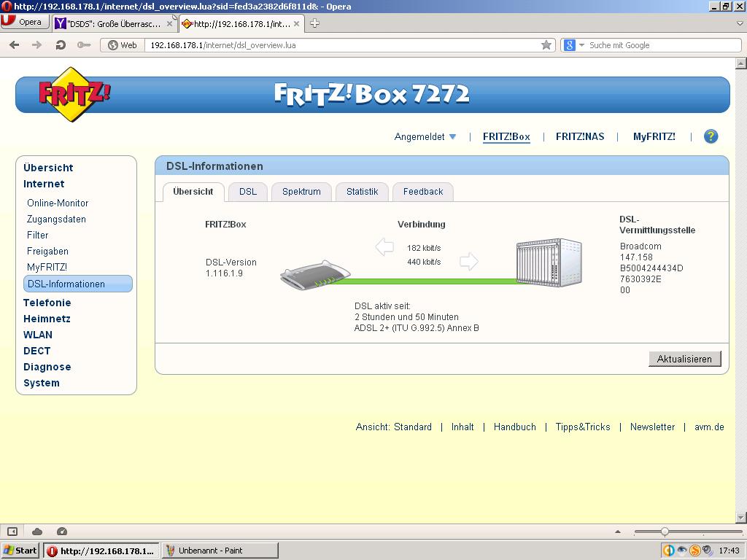Open DECT sidebar section
The image size is (747, 560).
point(36,351)
